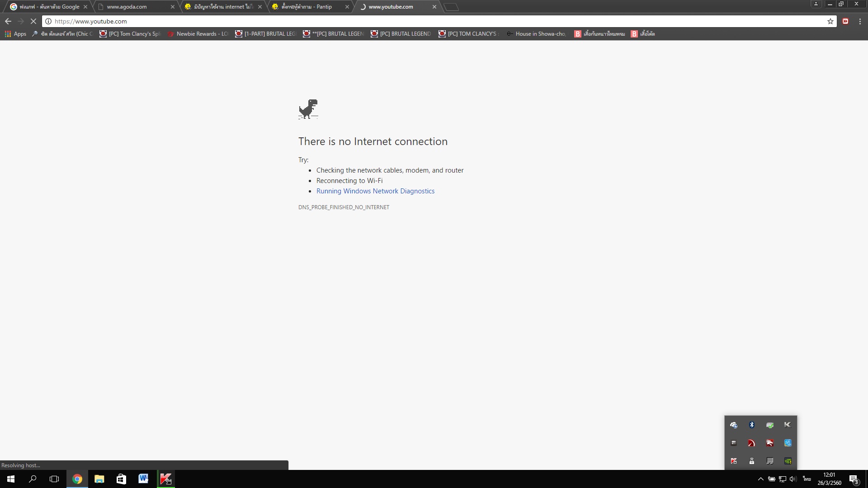The width and height of the screenshot is (868, 488).
Task: Stop loading the page
Action: tap(33, 21)
